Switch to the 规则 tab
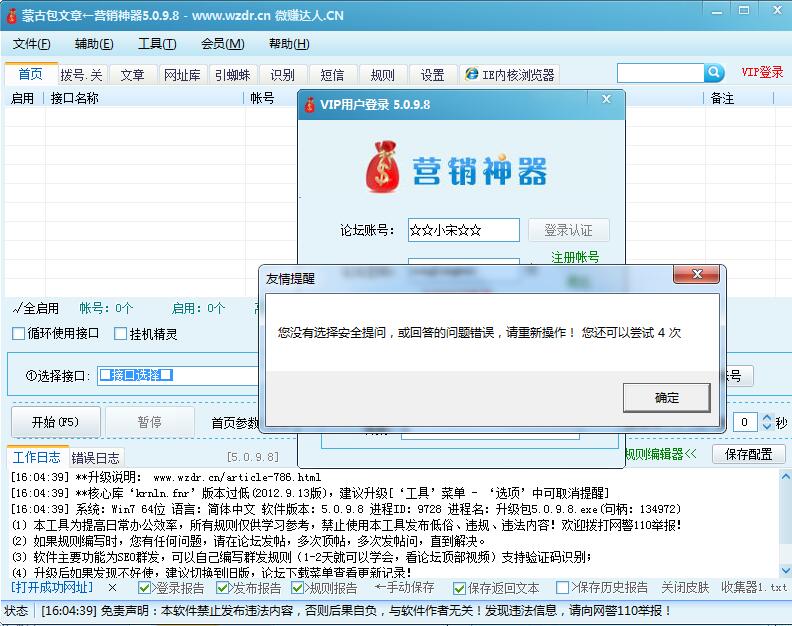792x626 pixels. (383, 75)
